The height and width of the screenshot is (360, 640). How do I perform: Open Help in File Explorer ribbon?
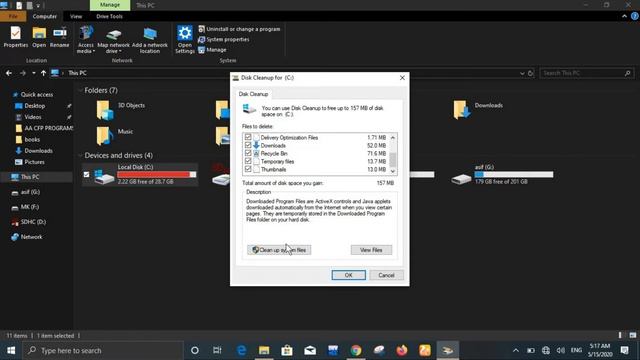[634, 16]
